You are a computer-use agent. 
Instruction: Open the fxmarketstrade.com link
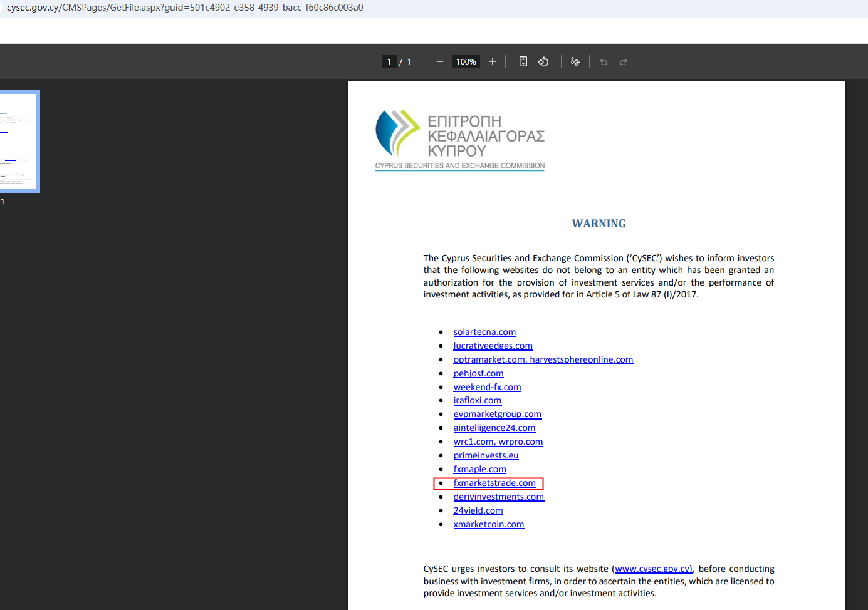[x=494, y=483]
